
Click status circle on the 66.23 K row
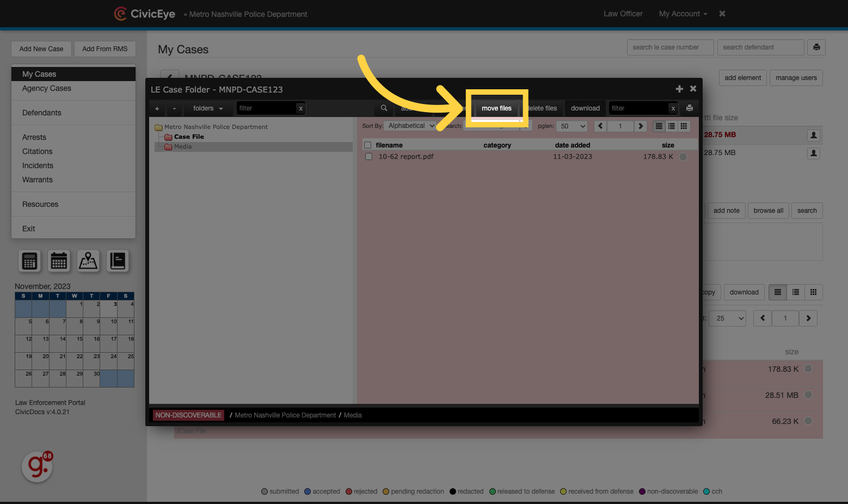click(808, 421)
